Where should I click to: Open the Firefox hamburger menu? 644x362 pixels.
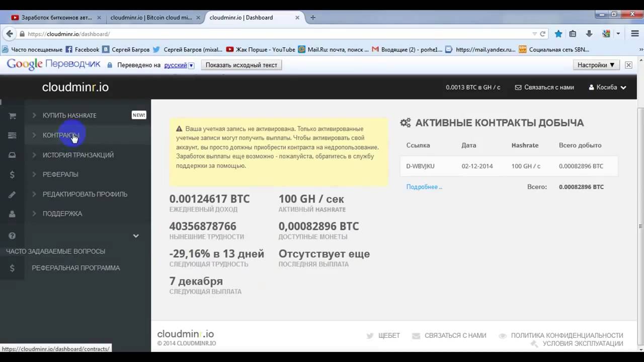point(634,34)
